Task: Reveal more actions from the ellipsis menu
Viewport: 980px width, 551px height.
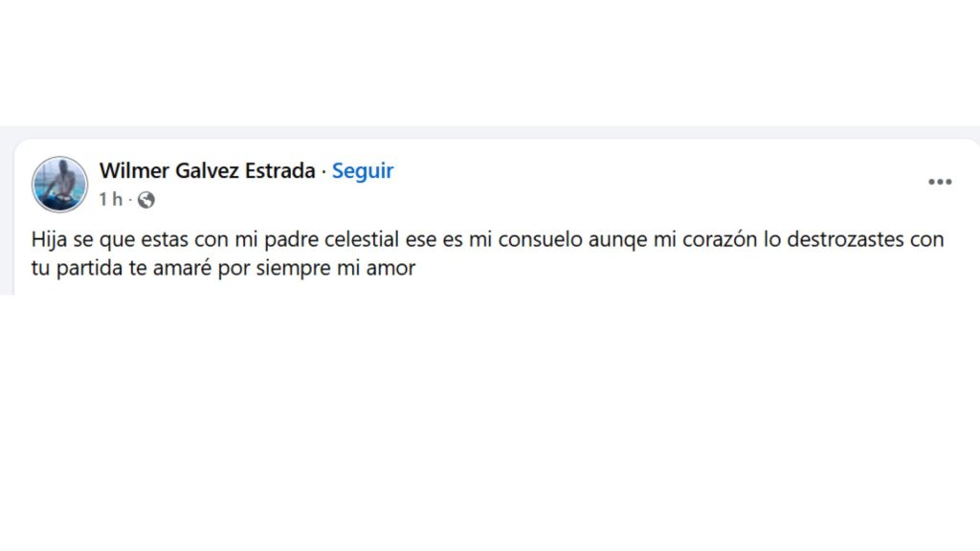Action: click(941, 182)
